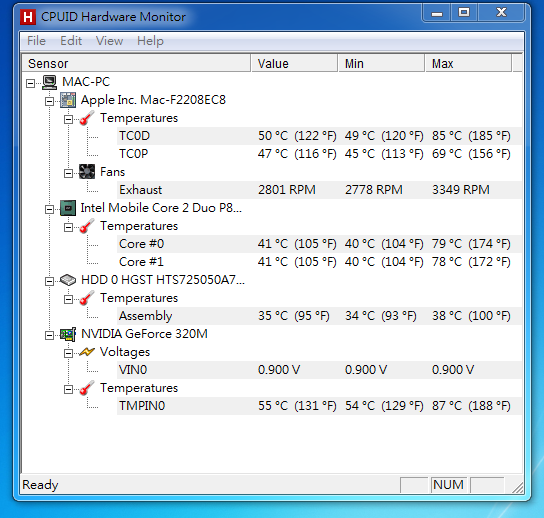Click the thermometer icon under Apple Inc.

pyautogui.click(x=87, y=118)
